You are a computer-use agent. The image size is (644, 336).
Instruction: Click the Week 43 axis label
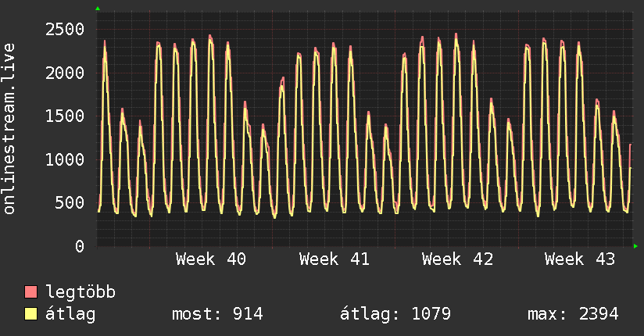pyautogui.click(x=580, y=259)
